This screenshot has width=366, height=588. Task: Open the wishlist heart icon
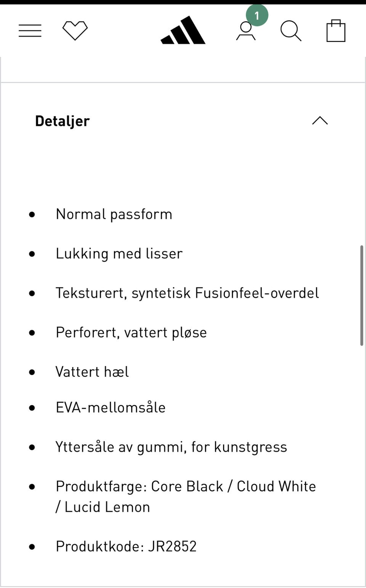pos(75,31)
